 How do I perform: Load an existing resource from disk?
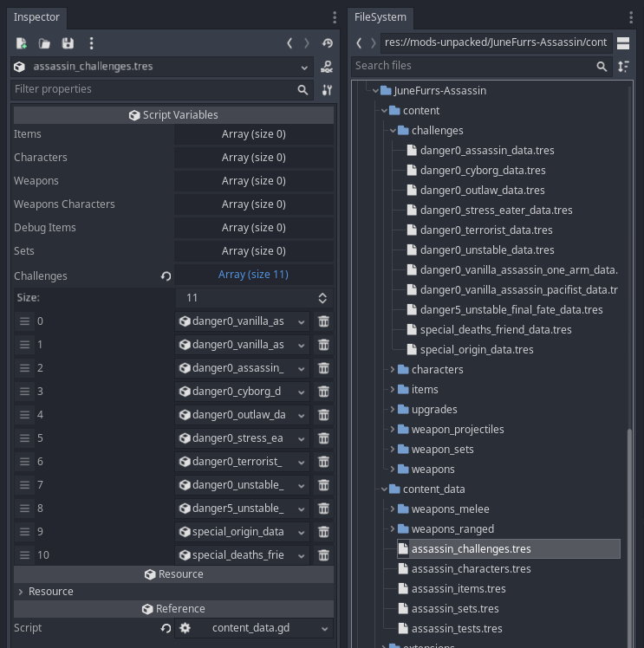[44, 43]
